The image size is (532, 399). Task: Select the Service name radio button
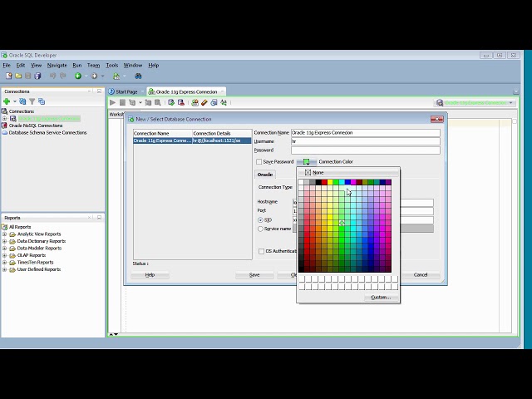coord(260,229)
